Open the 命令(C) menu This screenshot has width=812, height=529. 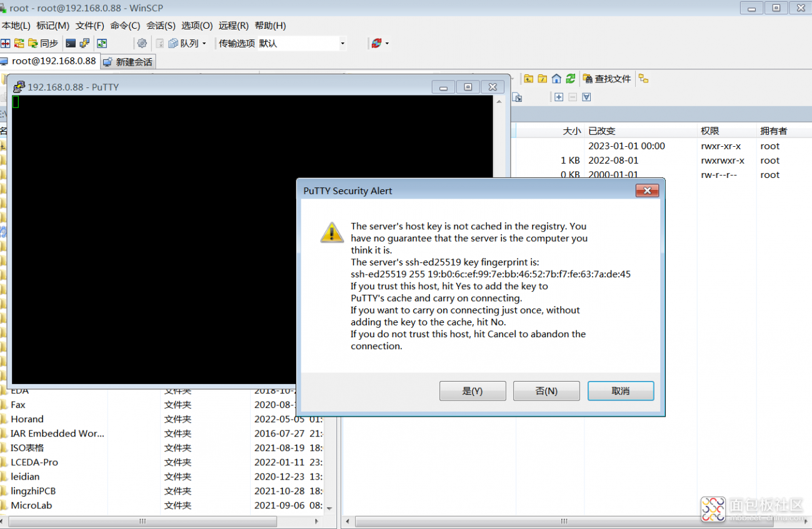tap(126, 26)
